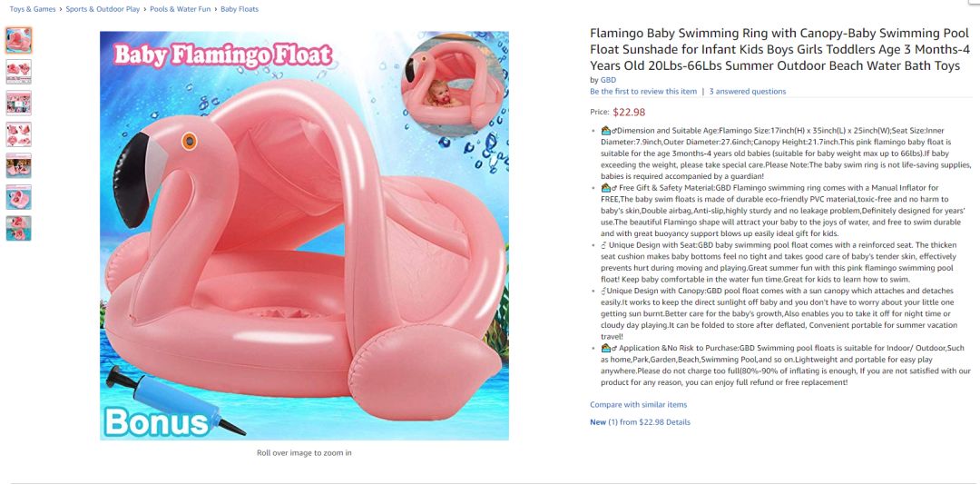
Task: Go to Sports & Outdoor Play category
Action: click(x=103, y=9)
